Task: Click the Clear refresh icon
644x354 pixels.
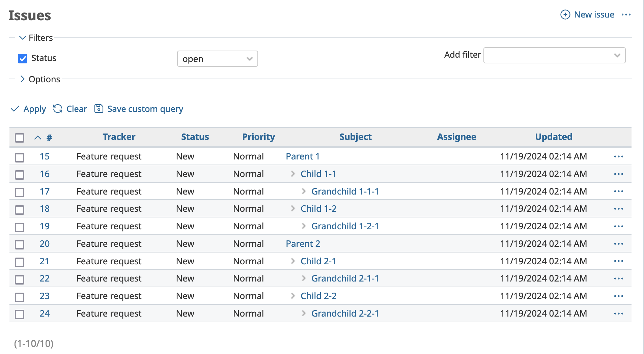Action: (x=57, y=109)
